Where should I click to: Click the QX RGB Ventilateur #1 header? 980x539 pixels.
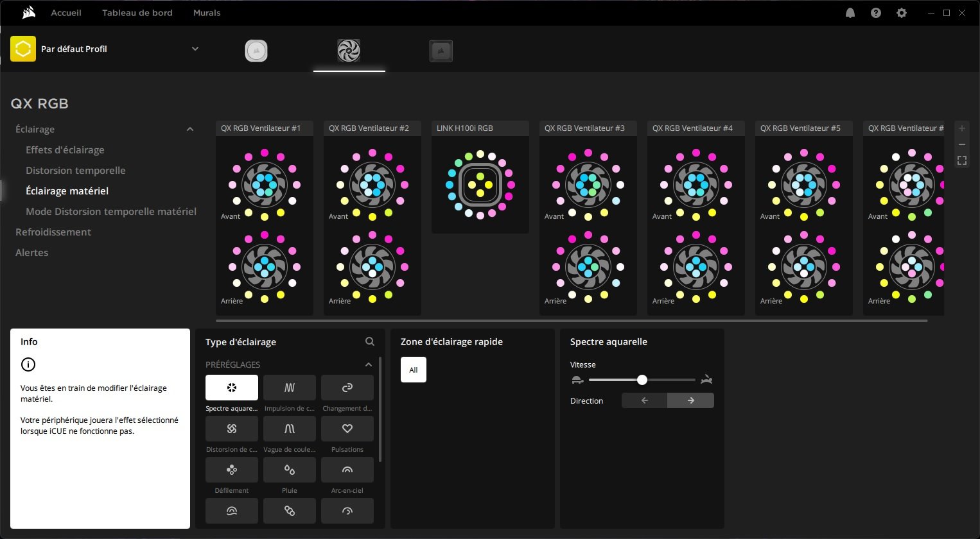coord(265,128)
